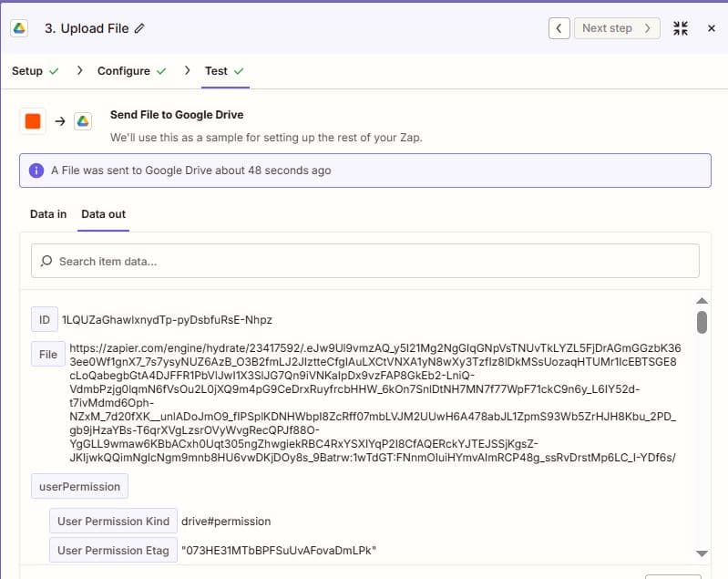
Task: Click the orange source app icon
Action: coord(33,121)
